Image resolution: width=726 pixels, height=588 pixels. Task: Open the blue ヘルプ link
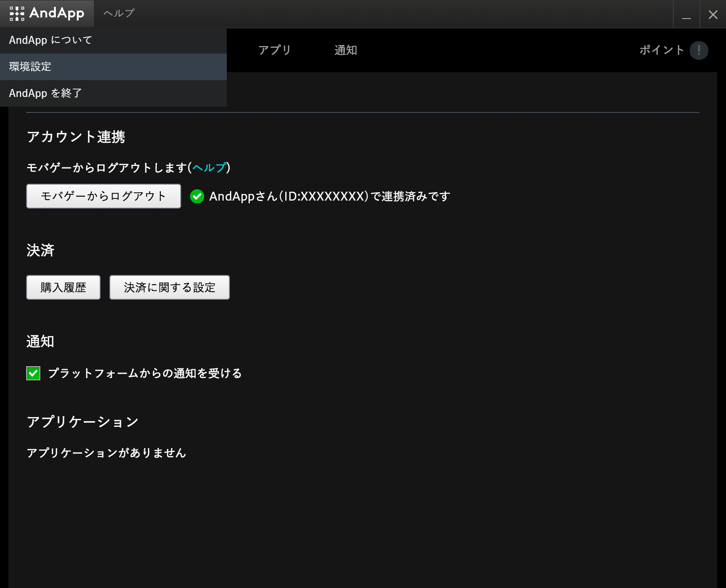[209, 168]
